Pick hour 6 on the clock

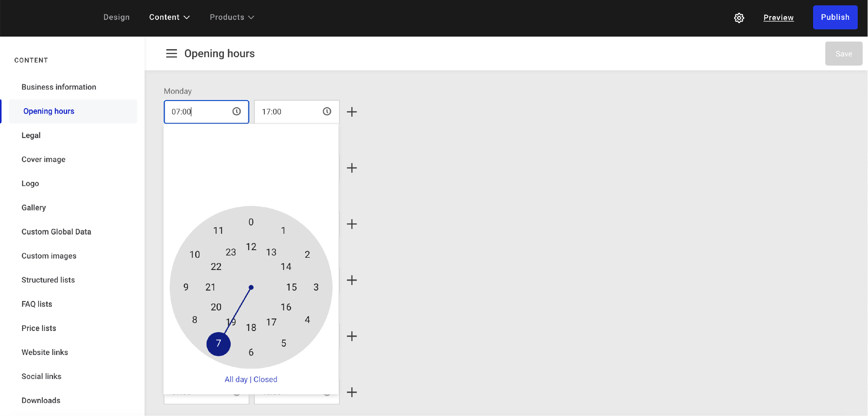tap(251, 352)
